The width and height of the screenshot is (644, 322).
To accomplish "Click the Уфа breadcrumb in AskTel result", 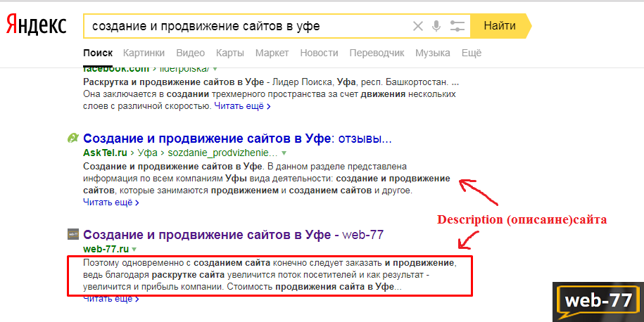I will click(147, 153).
